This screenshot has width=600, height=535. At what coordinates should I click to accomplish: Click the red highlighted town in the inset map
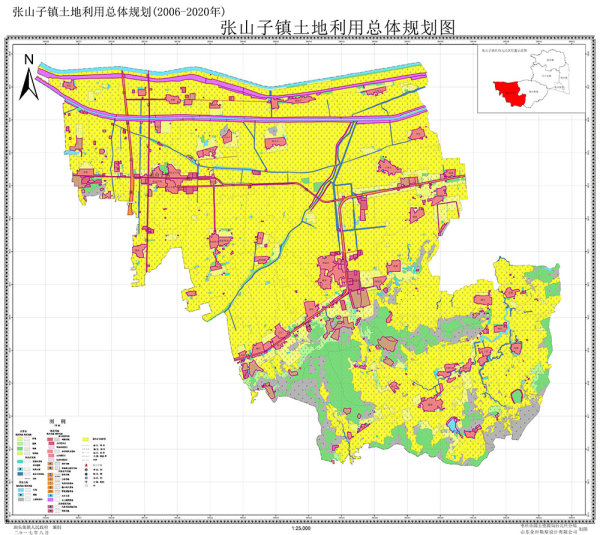[510, 94]
